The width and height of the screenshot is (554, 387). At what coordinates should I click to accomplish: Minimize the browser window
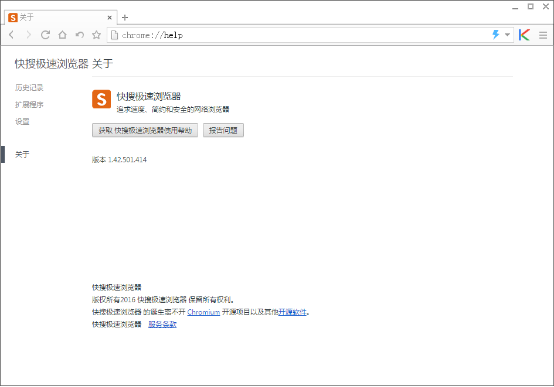(x=515, y=7)
